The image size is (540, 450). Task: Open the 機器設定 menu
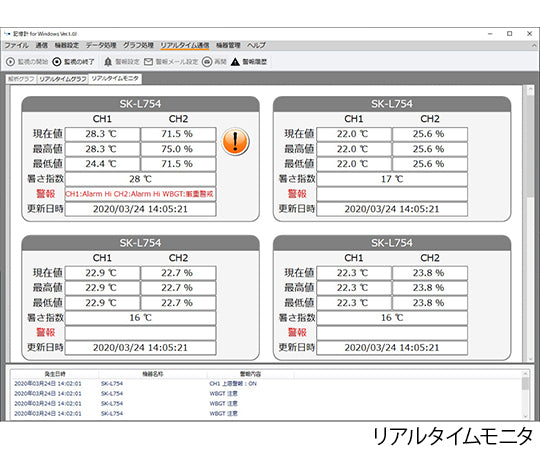click(67, 45)
